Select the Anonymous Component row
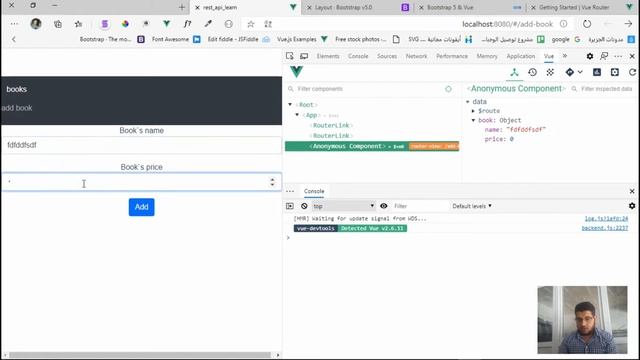Image resolution: width=640 pixels, height=360 pixels. click(372, 146)
